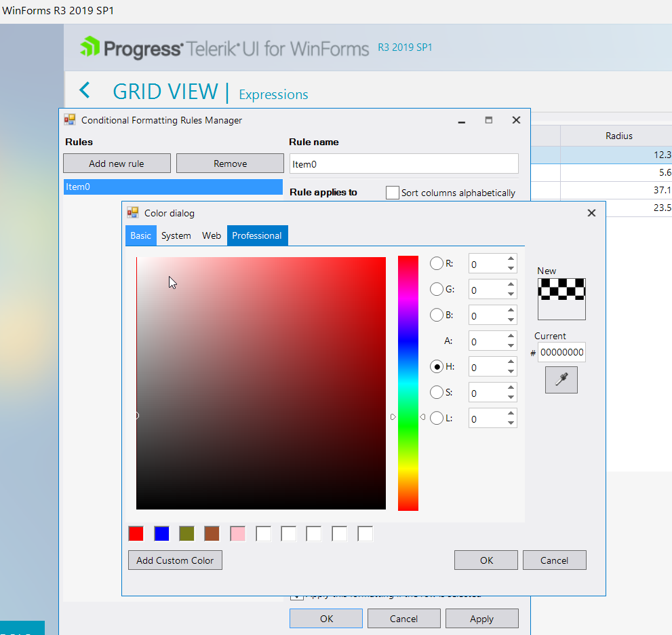
Task: Click the Radius column header
Action: 618,136
